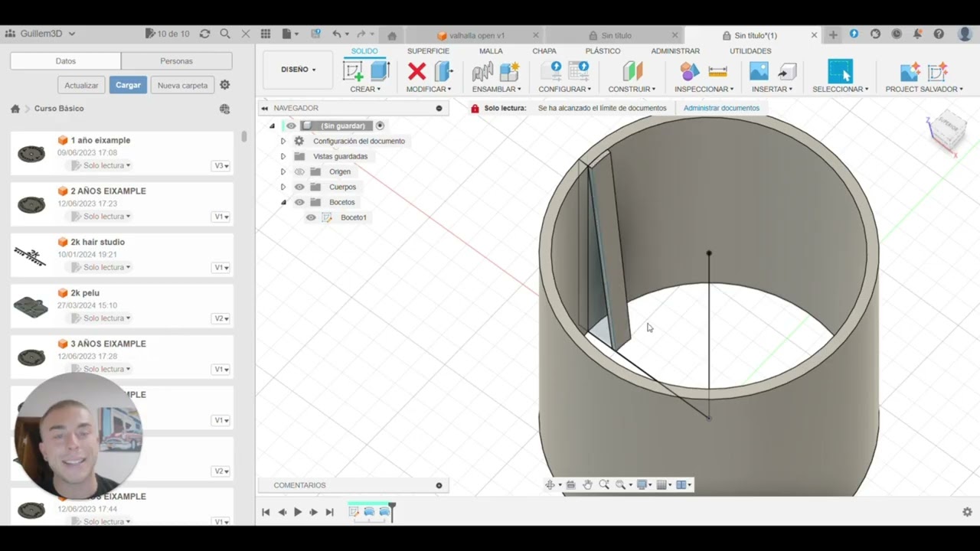Screen dimensions: 980x551
Task: Click the Orbit navigation icon
Action: (x=550, y=484)
